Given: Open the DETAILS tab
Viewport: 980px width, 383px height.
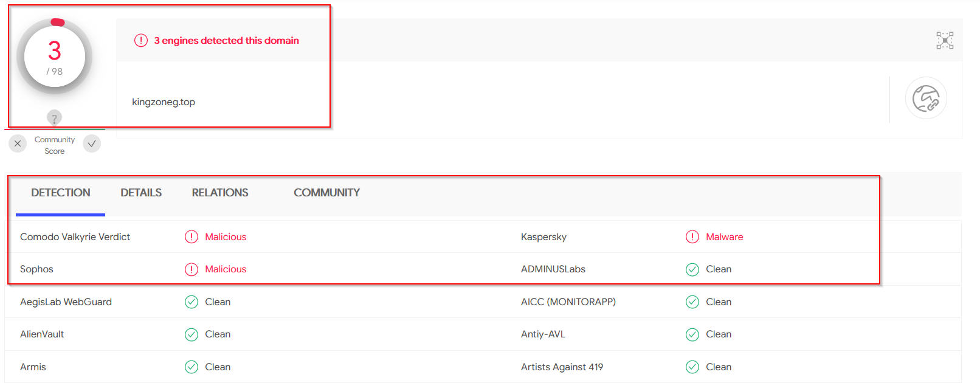Looking at the screenshot, I should click(x=141, y=193).
